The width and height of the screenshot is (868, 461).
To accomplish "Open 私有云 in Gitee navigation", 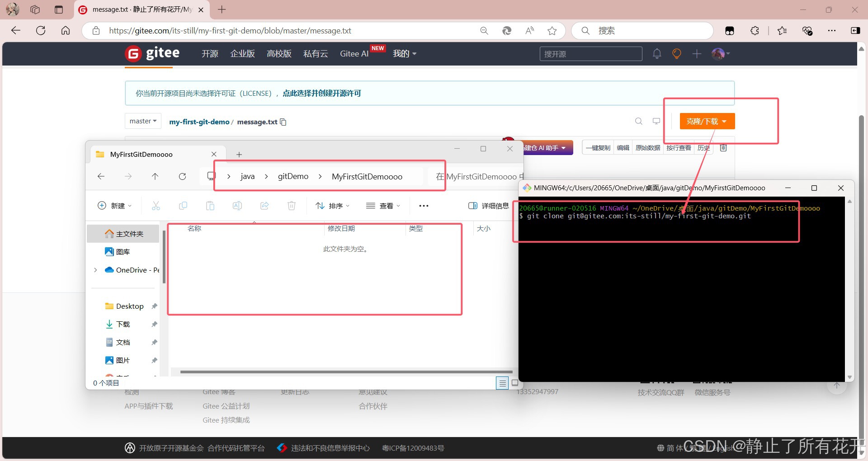I will [x=316, y=54].
